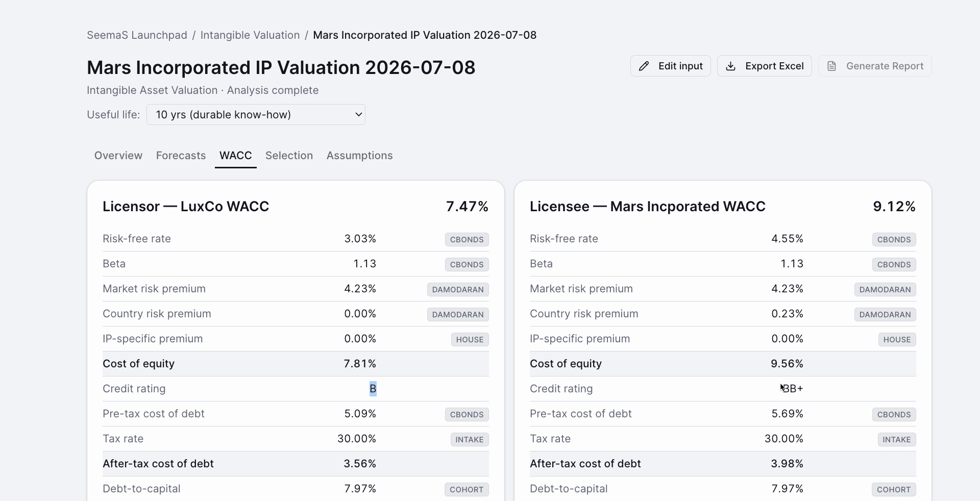This screenshot has height=501, width=980.
Task: Switch to the Forecasts tab
Action: click(181, 156)
